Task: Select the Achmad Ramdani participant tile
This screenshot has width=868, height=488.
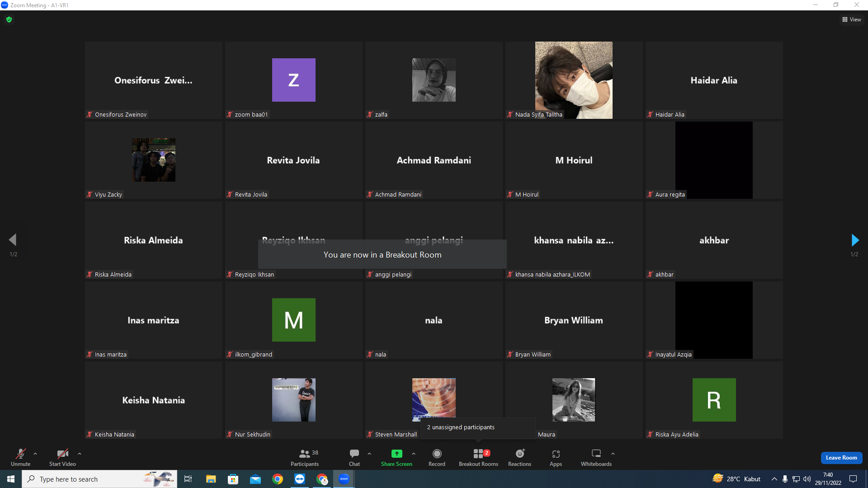Action: [434, 160]
